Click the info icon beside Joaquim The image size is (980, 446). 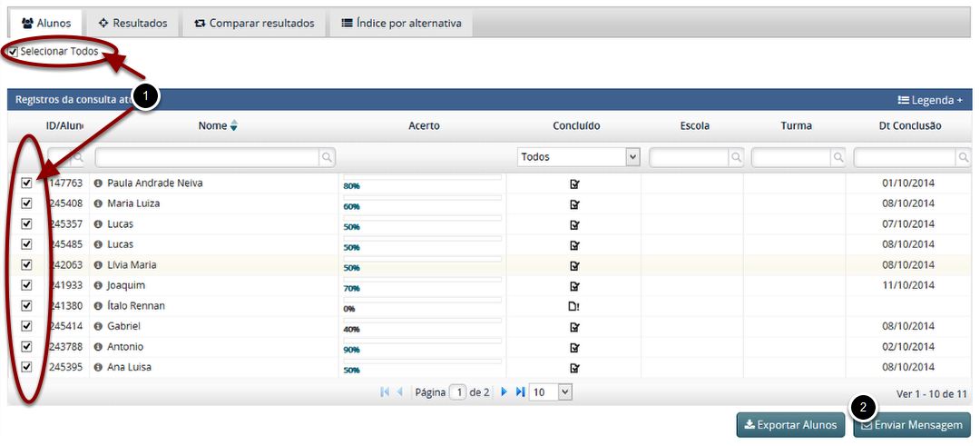coord(98,286)
